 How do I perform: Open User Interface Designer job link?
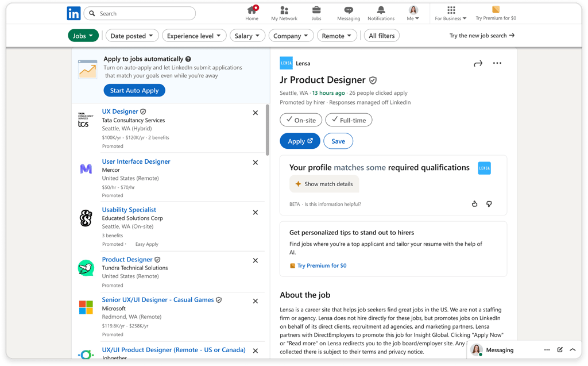(x=136, y=161)
